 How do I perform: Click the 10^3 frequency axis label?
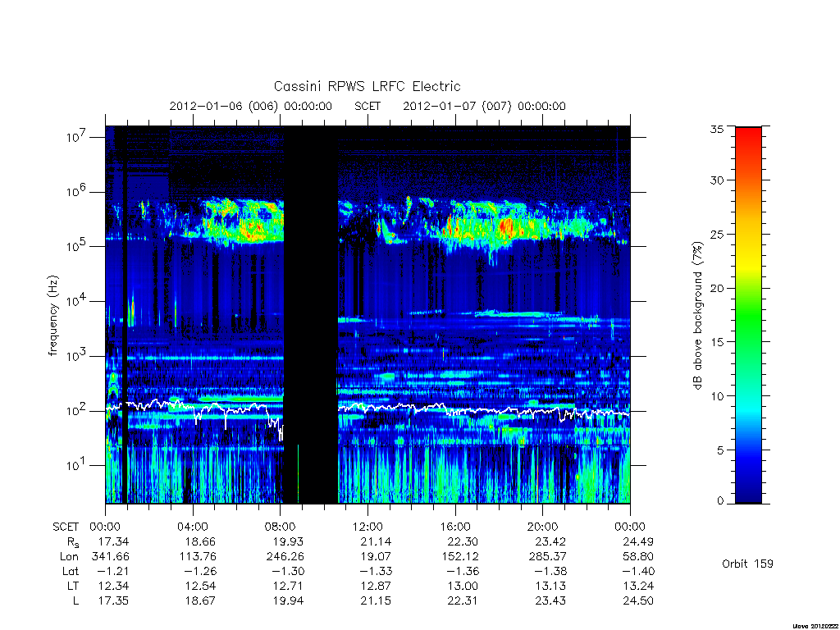pyautogui.click(x=78, y=356)
